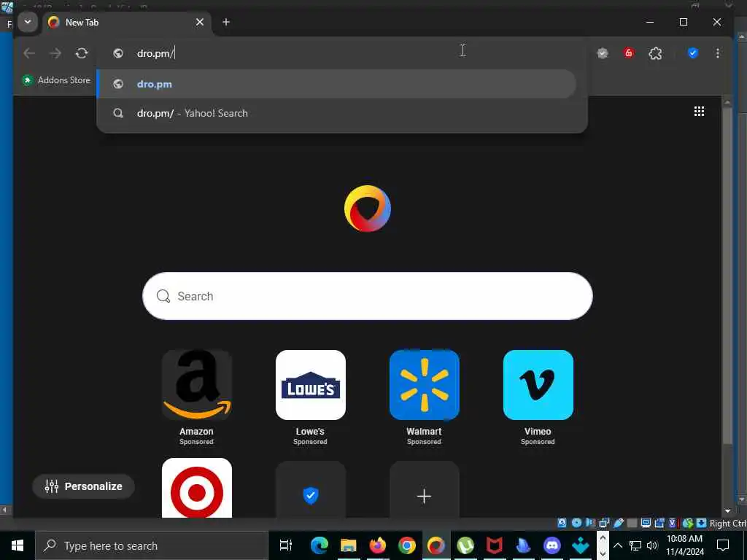
Task: Click the Avast Secure Browser taskbar icon
Action: coord(436,545)
